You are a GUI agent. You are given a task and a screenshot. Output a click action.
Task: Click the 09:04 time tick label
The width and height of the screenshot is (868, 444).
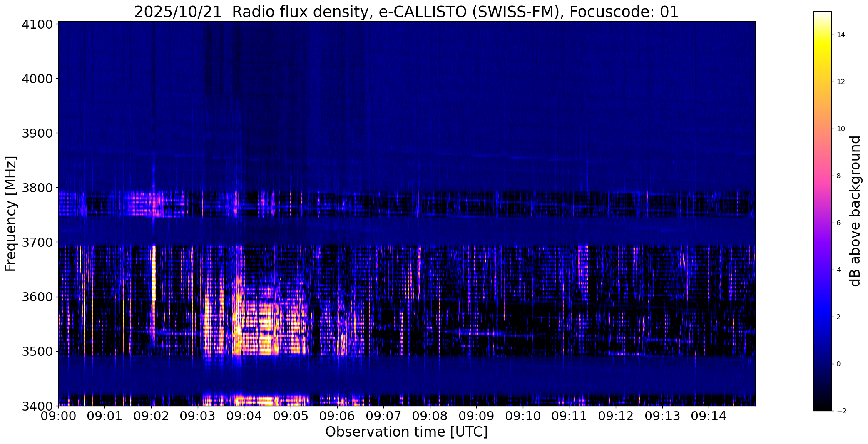tap(244, 416)
